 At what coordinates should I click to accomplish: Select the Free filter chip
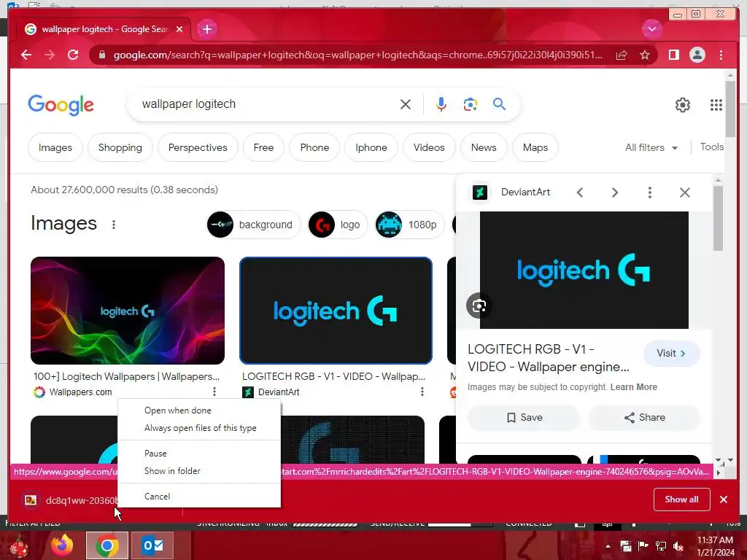[263, 147]
